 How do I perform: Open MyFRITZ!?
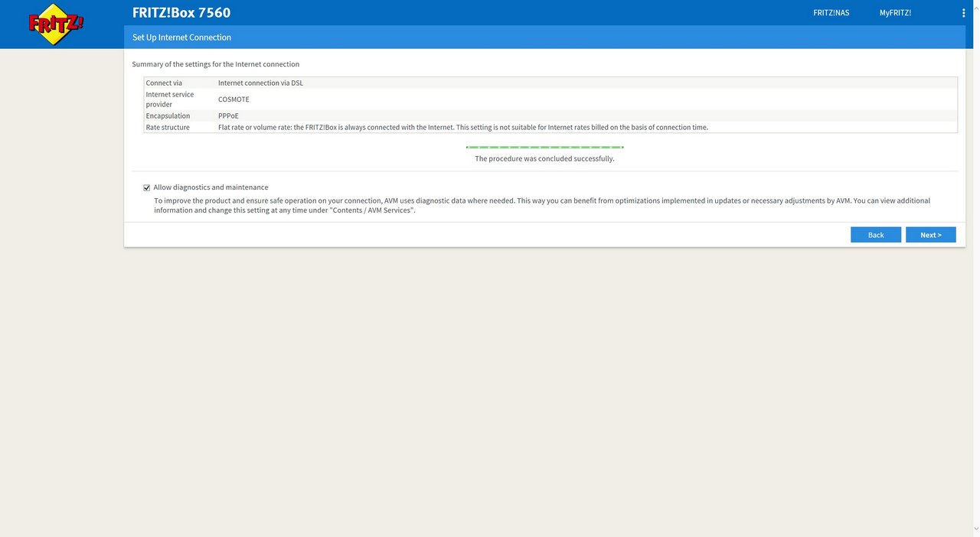tap(895, 13)
